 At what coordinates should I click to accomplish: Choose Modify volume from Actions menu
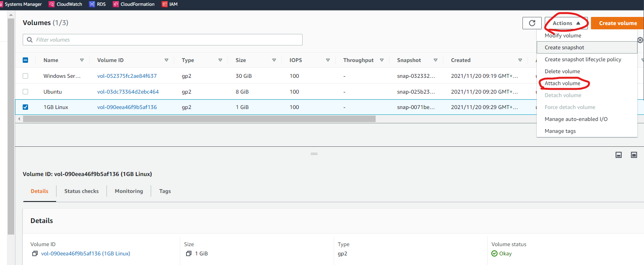coord(563,35)
